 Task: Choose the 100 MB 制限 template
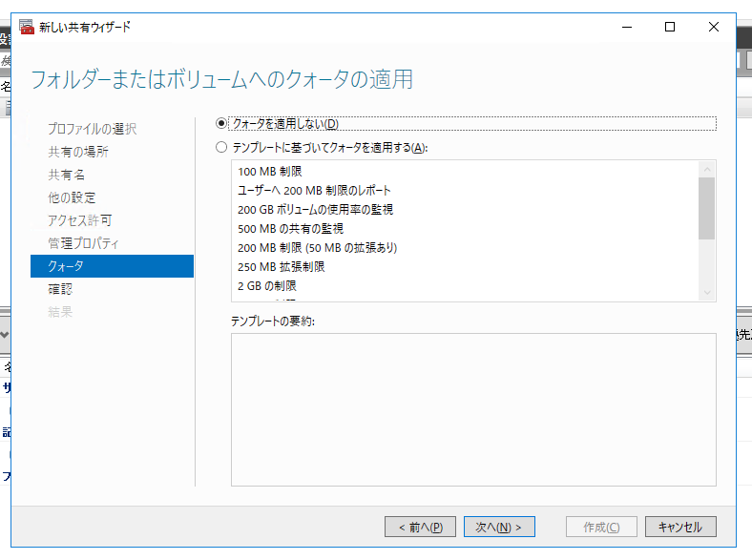pos(270,172)
